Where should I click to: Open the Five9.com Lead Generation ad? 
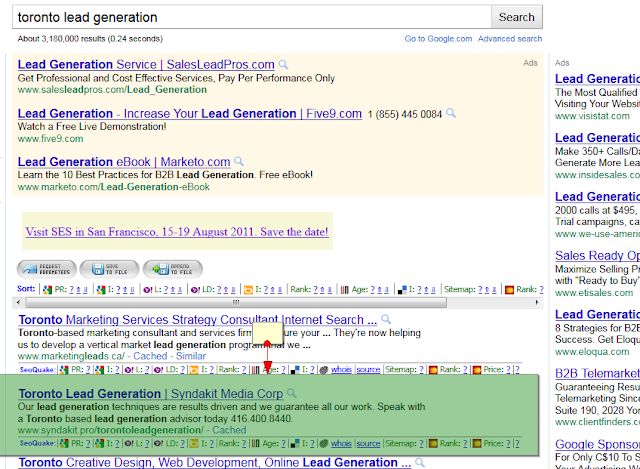pos(190,113)
